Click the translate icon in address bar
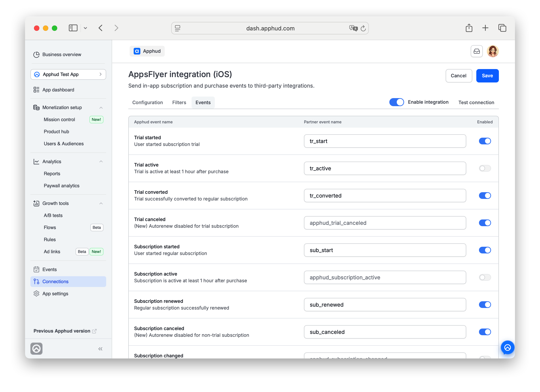The height and width of the screenshot is (392, 540). [x=353, y=28]
